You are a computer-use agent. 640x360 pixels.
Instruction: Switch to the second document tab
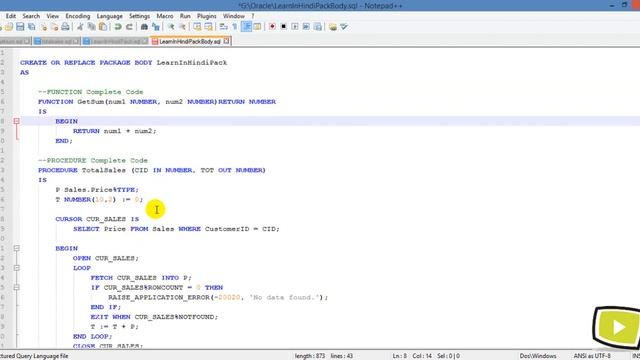click(56, 41)
